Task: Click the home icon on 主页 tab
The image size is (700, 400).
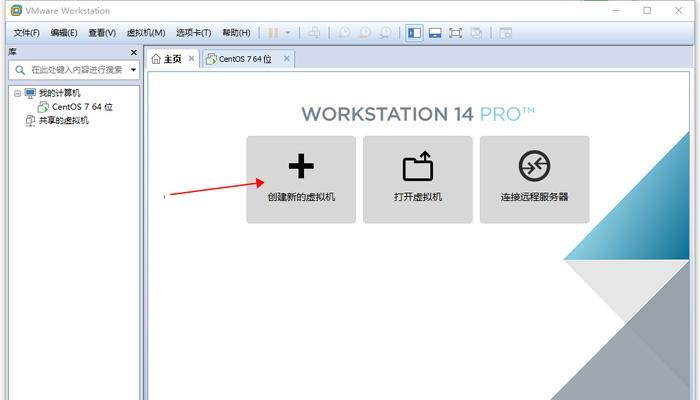Action: coord(155,59)
